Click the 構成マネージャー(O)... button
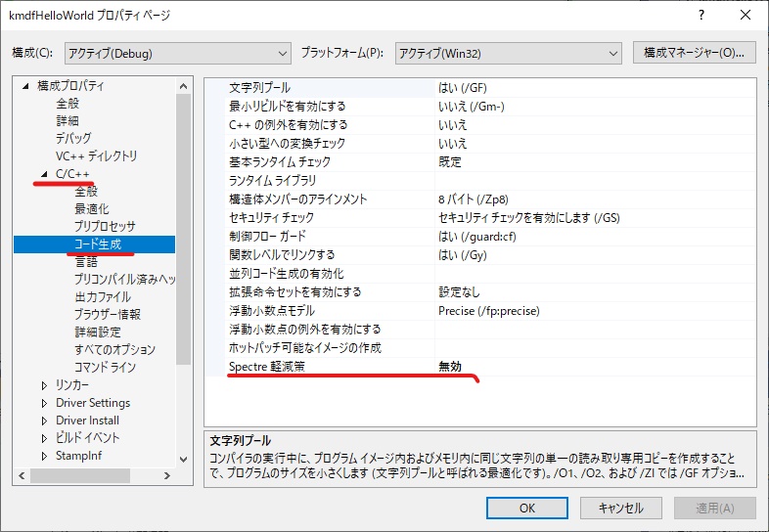This screenshot has height=532, width=769. [x=694, y=53]
